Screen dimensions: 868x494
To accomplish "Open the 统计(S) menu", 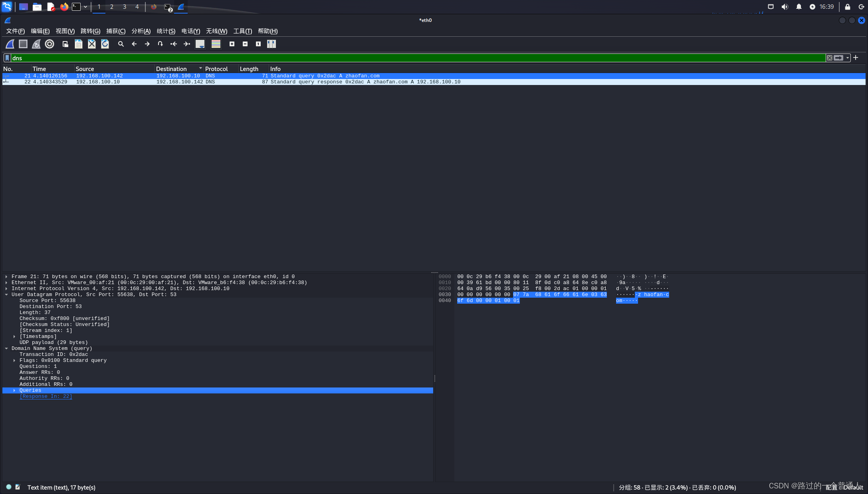I will point(166,31).
